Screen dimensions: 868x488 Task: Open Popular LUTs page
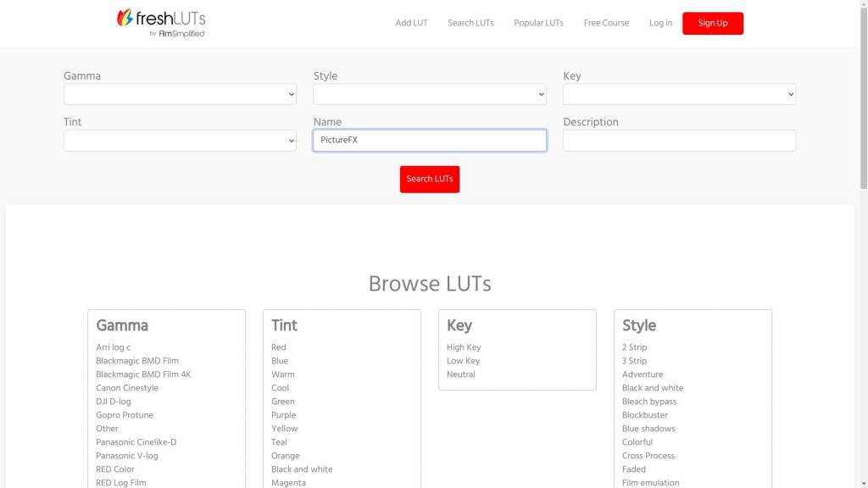(538, 23)
